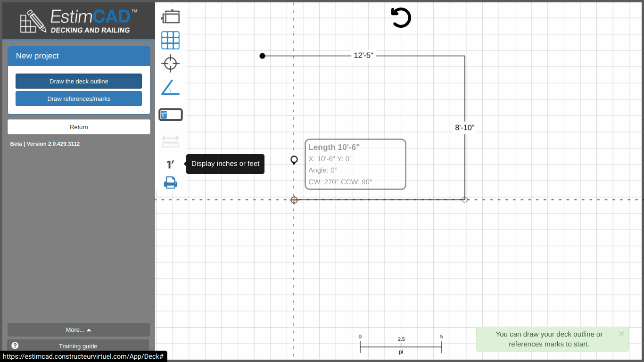644x362 pixels.
Task: Select Draw references/marks
Action: pyautogui.click(x=79, y=99)
